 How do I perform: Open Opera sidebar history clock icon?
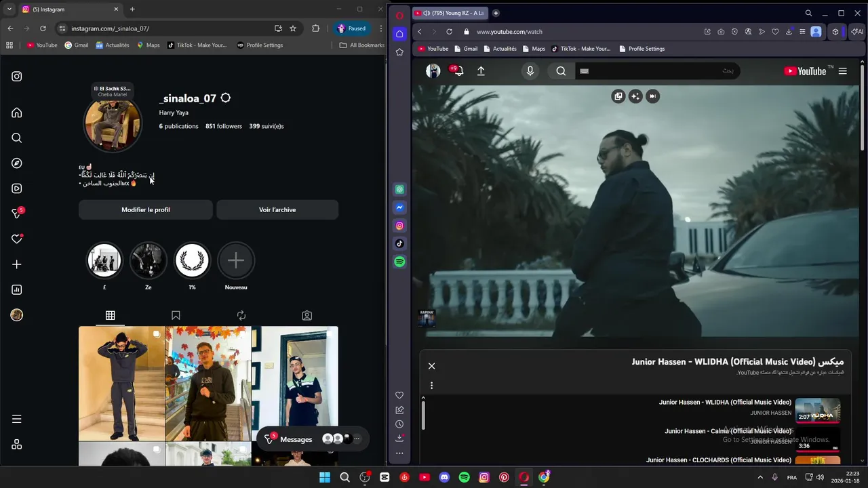tap(399, 424)
